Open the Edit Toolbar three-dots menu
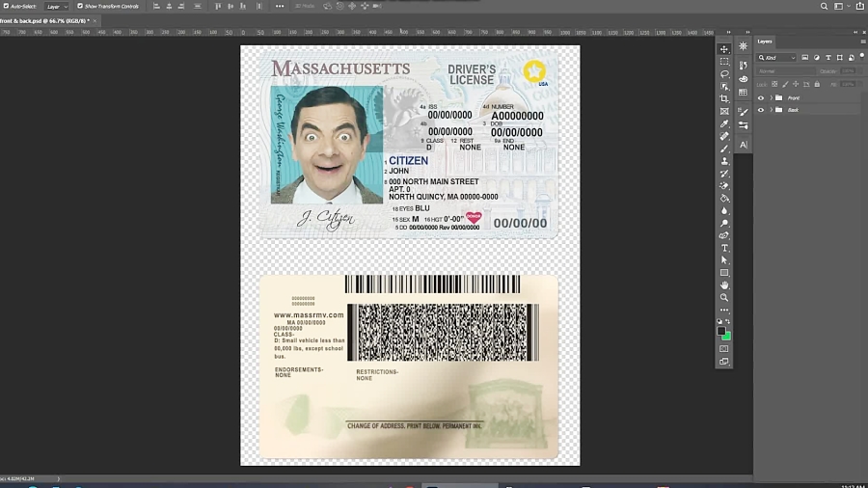The image size is (868, 488). (724, 310)
